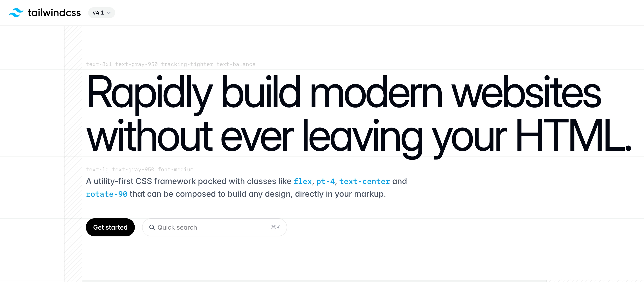Click the text-8xl class annotation label
This screenshot has height=282, width=644.
pos(99,64)
